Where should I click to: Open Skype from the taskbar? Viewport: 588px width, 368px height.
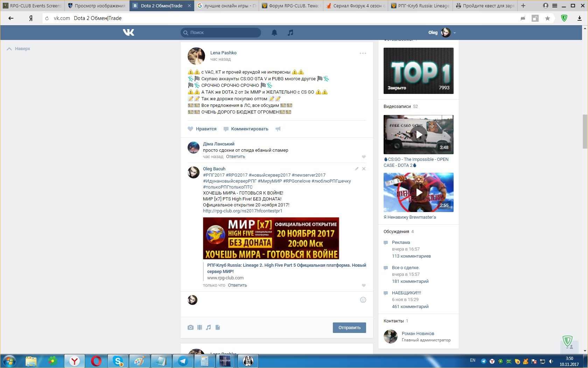coord(118,361)
